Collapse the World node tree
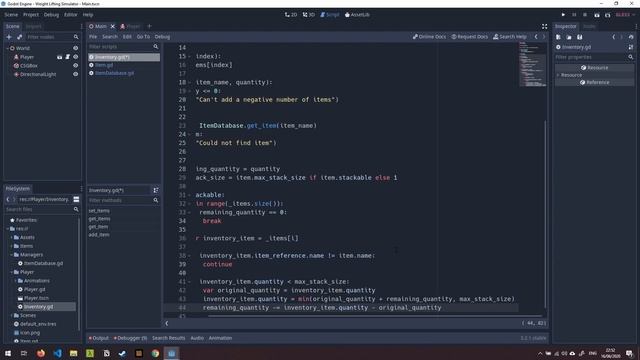Viewport: 640px width, 360px height. coord(7,48)
